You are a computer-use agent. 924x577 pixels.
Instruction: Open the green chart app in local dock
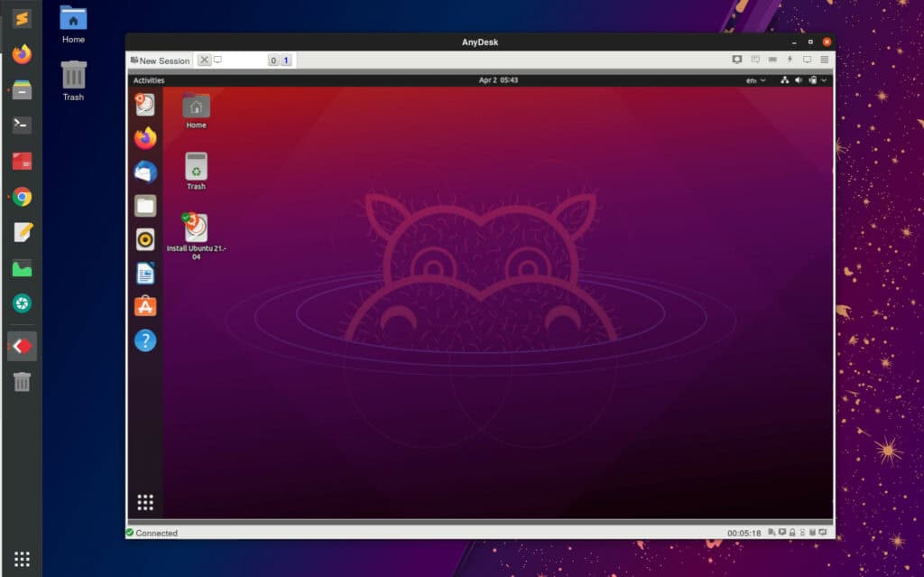[x=22, y=268]
